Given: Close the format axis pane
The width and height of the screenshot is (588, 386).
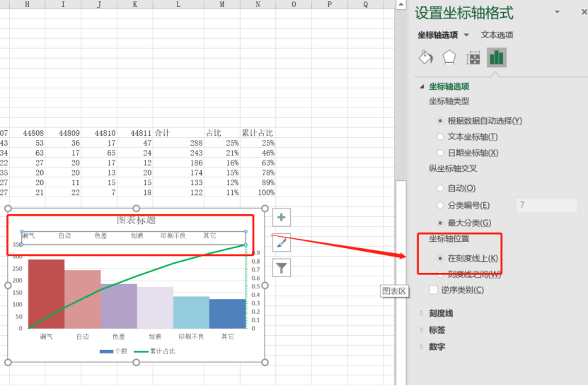Looking at the screenshot, I should click(x=584, y=12).
